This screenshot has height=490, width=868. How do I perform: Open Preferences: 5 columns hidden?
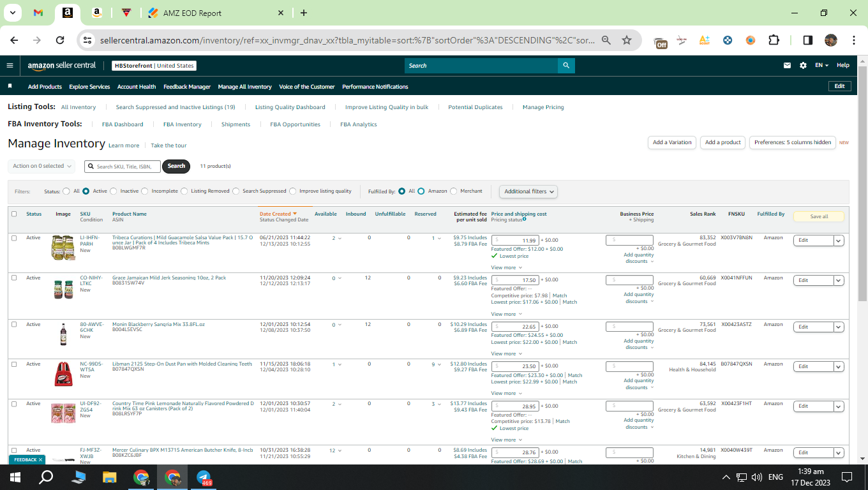(793, 142)
